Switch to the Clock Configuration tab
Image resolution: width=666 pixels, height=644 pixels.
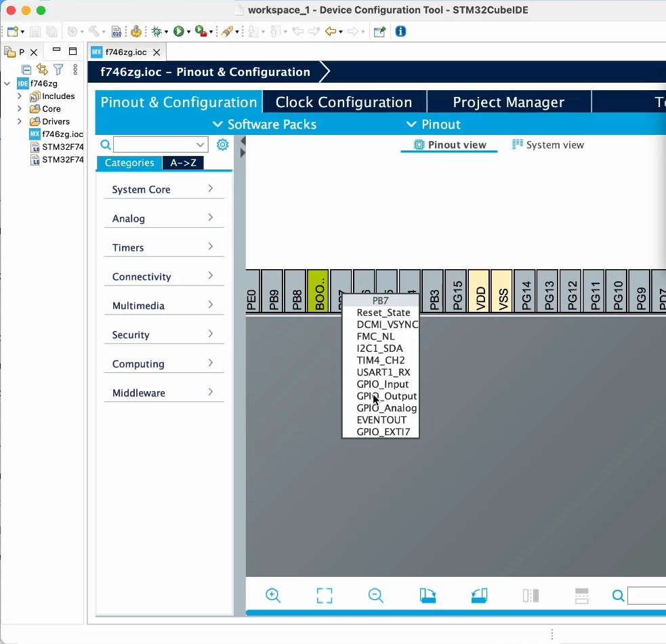(344, 102)
